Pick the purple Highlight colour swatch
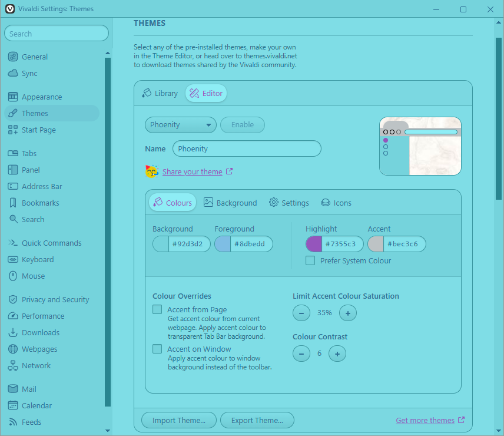 click(314, 244)
